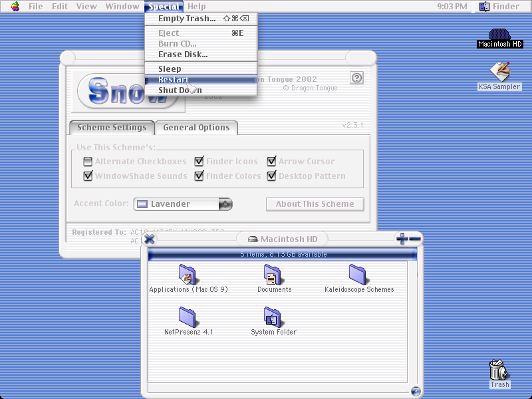The width and height of the screenshot is (532, 399).
Task: Click the size grip in Macintosh HD window corner
Action: pos(416,391)
